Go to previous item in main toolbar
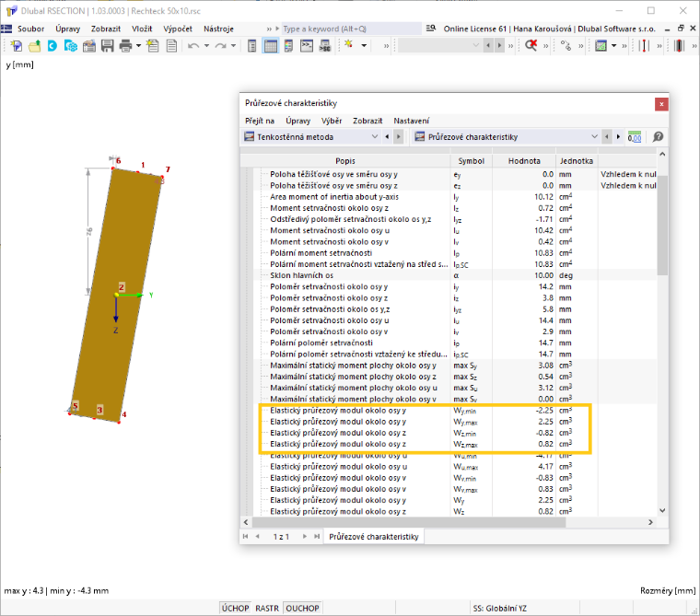Viewport: 700px width, 616px height. coord(488,45)
